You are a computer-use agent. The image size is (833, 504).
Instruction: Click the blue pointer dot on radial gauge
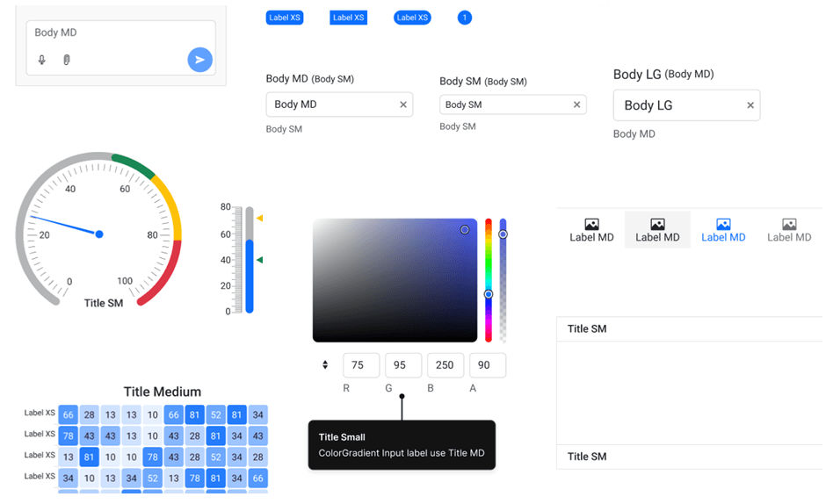(x=99, y=234)
